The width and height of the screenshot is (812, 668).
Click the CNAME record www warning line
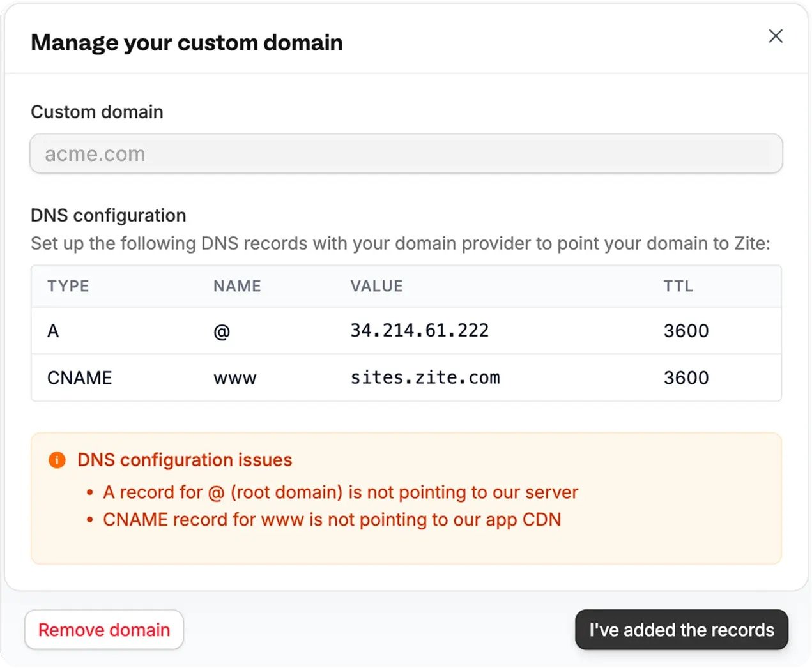click(332, 520)
